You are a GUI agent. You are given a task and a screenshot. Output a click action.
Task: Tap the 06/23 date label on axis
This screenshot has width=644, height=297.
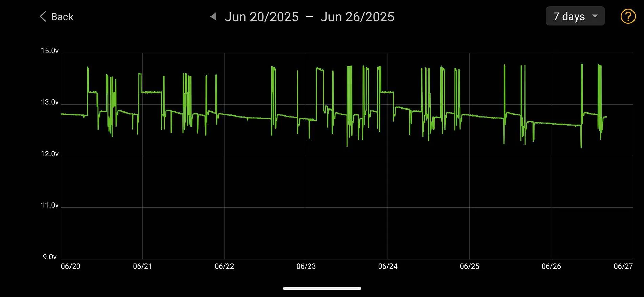point(306,266)
